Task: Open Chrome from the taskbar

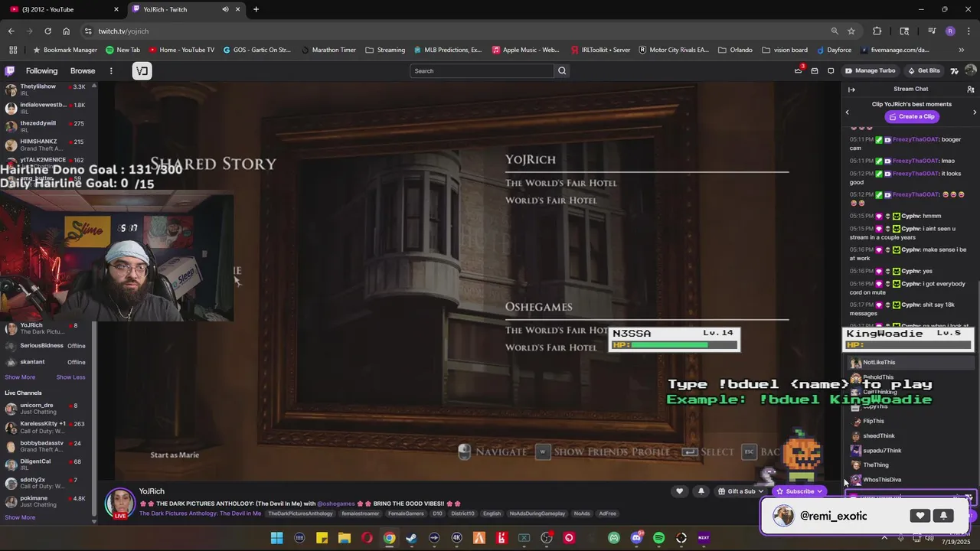Action: pyautogui.click(x=390, y=538)
